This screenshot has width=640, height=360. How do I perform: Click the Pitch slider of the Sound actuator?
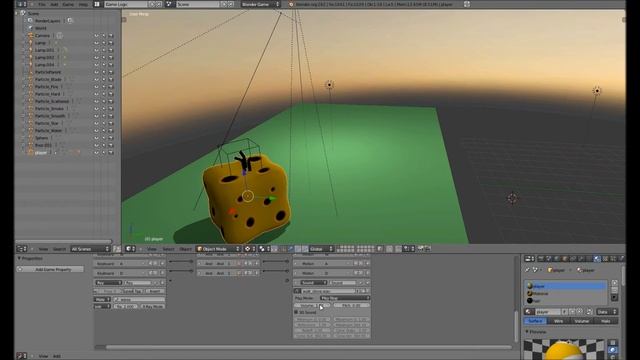point(351,305)
